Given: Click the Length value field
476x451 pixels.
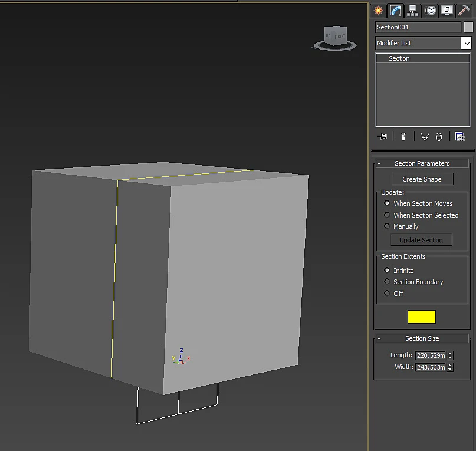Looking at the screenshot, I should coord(431,355).
